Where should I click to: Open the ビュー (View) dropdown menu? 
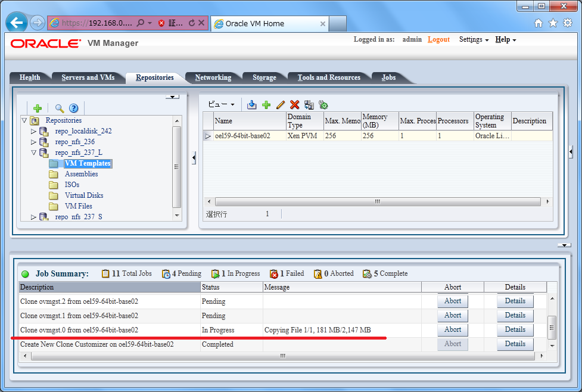(221, 104)
